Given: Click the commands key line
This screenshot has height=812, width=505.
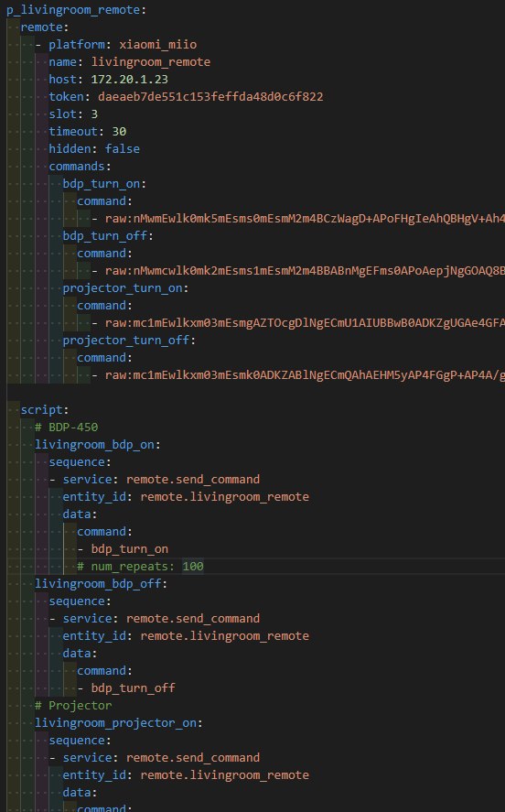Looking at the screenshot, I should [x=80, y=167].
